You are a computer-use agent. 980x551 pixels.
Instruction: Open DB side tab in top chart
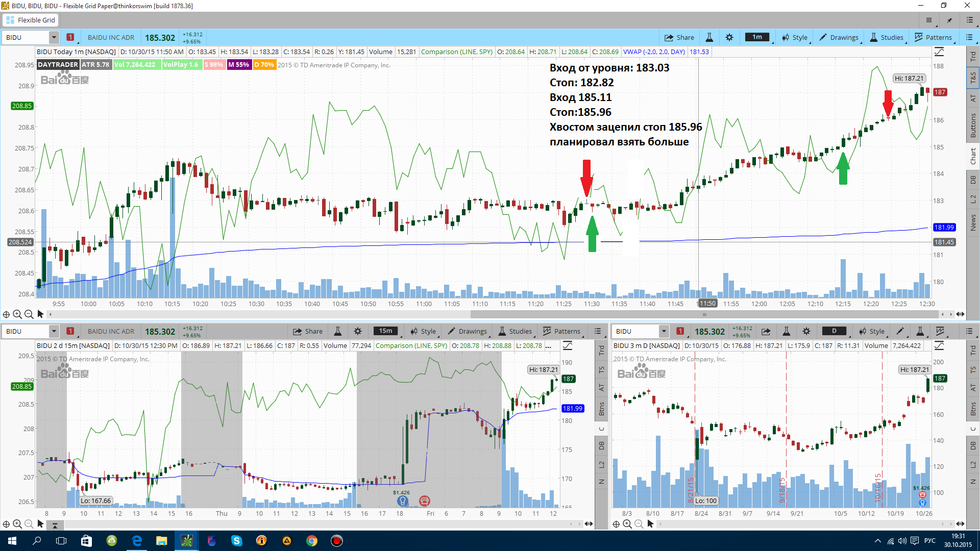pos(973,180)
